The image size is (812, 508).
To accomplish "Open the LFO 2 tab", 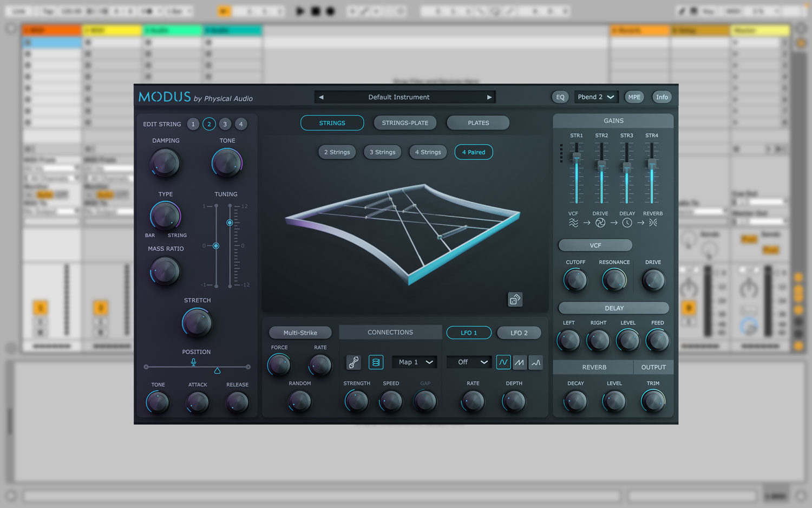I will pos(519,333).
